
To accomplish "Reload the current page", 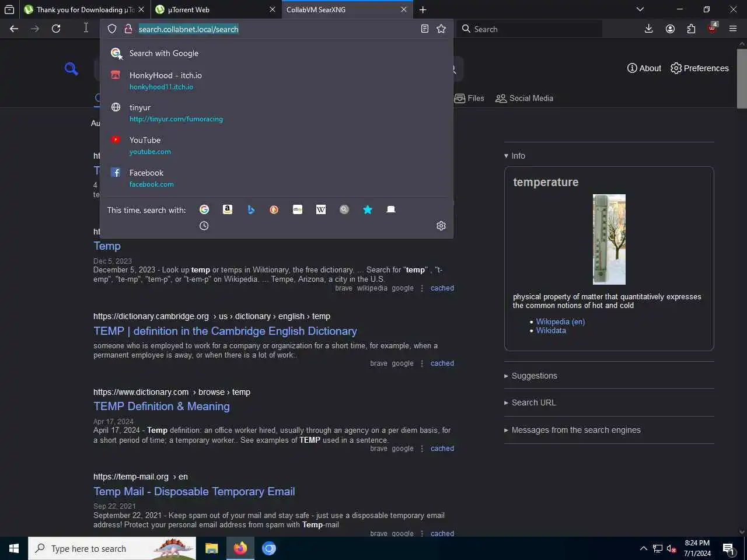I will tap(56, 29).
